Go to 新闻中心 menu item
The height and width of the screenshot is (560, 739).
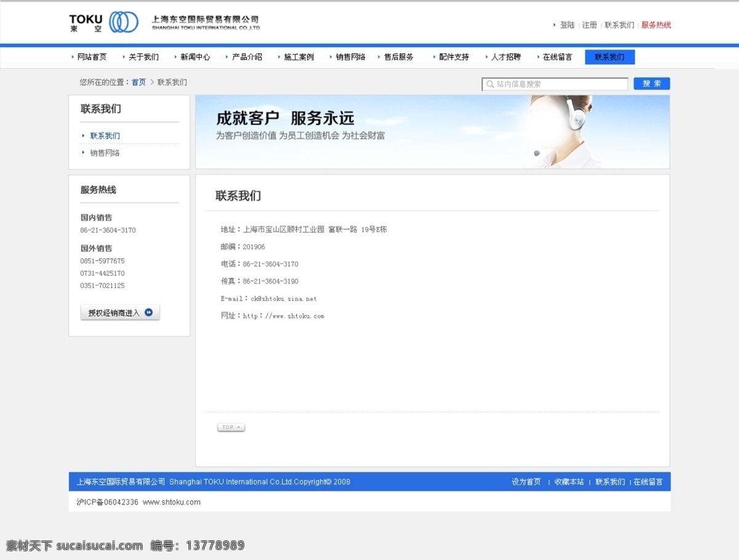[x=195, y=57]
